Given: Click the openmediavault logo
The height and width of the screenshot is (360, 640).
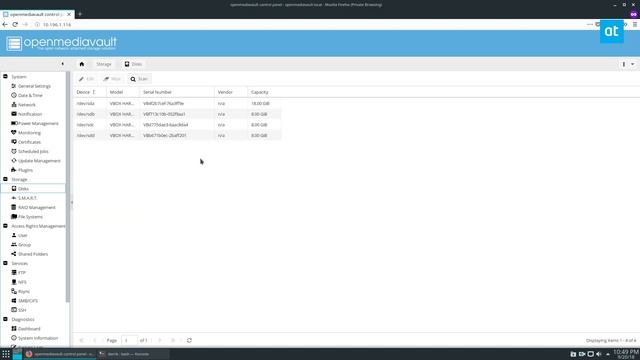Looking at the screenshot, I should tap(61, 43).
